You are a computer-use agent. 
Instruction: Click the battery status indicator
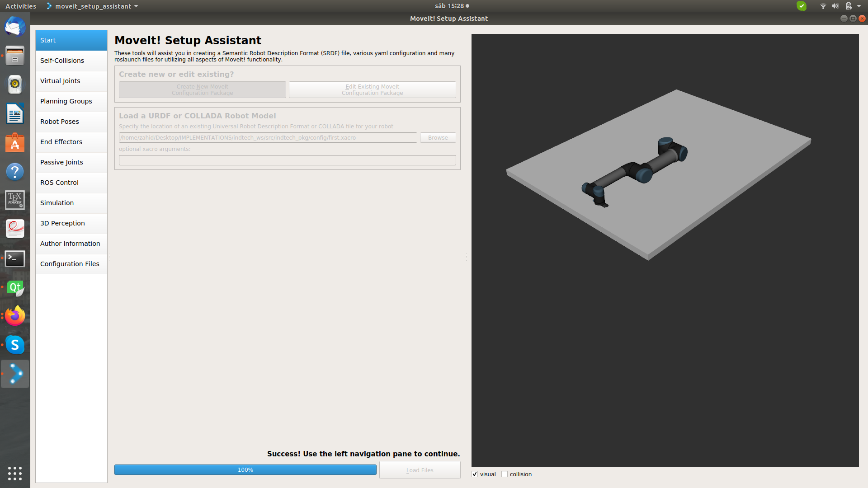coord(849,6)
